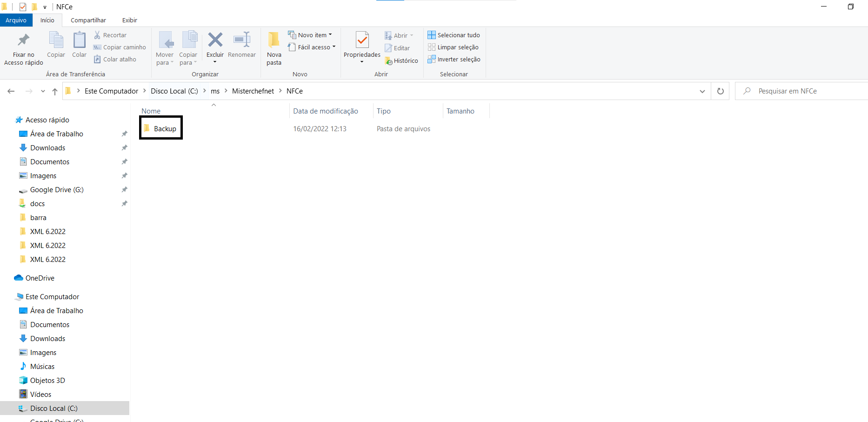The height and width of the screenshot is (422, 868).
Task: Open the Novo item dropdown
Action: coord(310,35)
